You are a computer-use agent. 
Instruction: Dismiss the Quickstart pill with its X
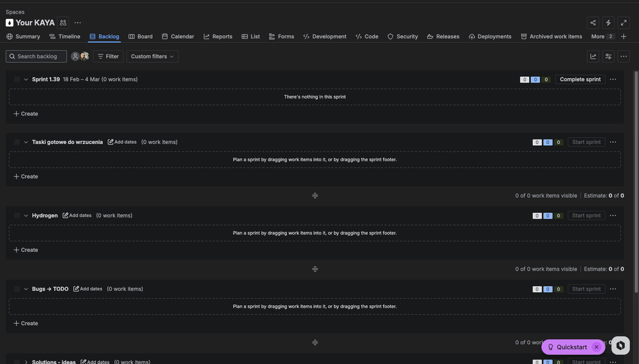(x=596, y=347)
